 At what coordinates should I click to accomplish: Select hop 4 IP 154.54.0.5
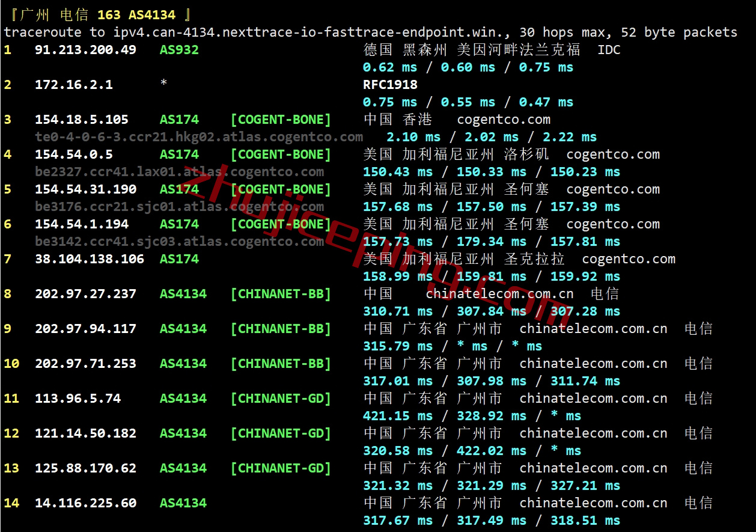73,154
